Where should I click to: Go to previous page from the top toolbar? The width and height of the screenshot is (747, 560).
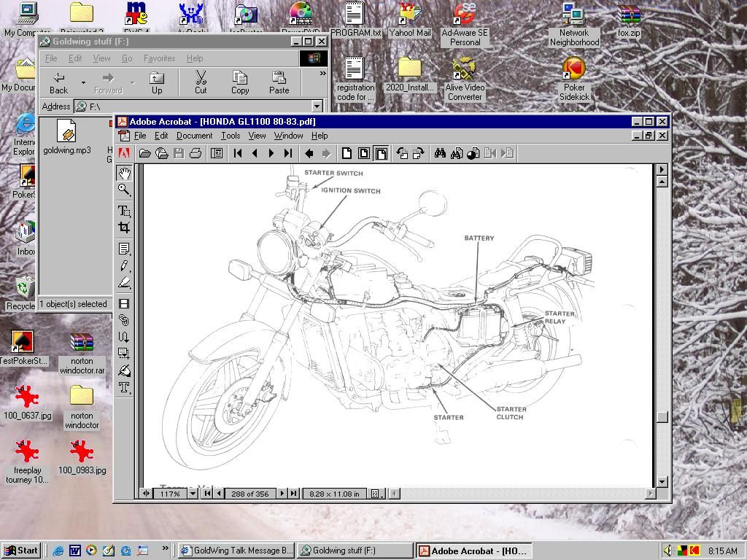pyautogui.click(x=255, y=153)
